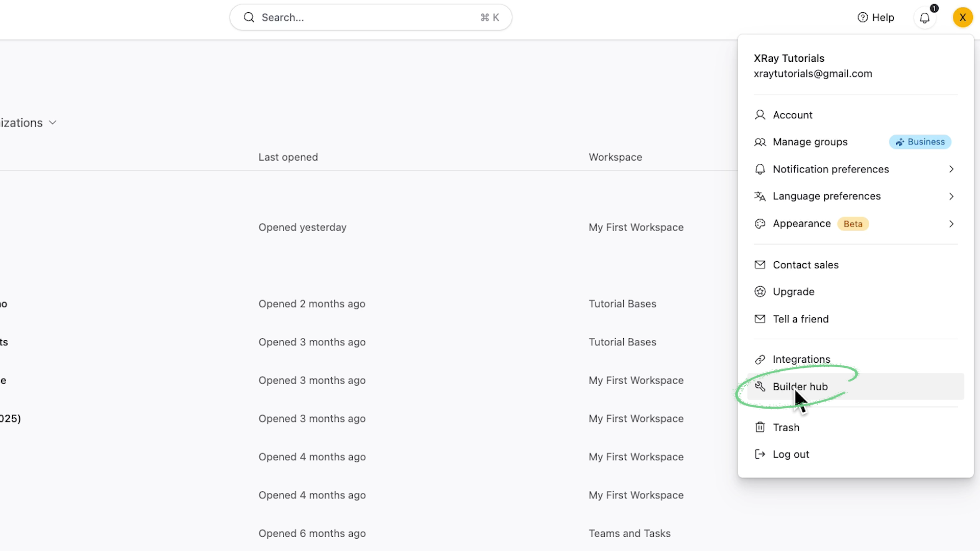Click the Account person icon

(760, 115)
